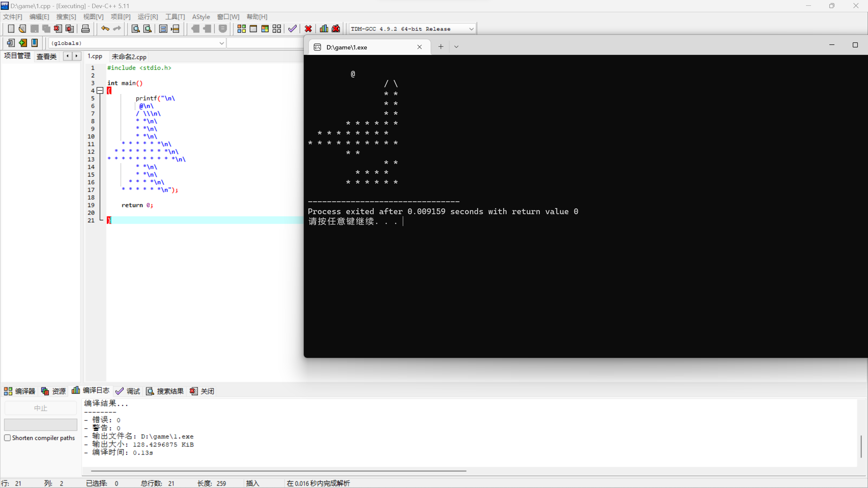Open the 调试 bottom tab
Screen dimensions: 868x488
coord(128,391)
